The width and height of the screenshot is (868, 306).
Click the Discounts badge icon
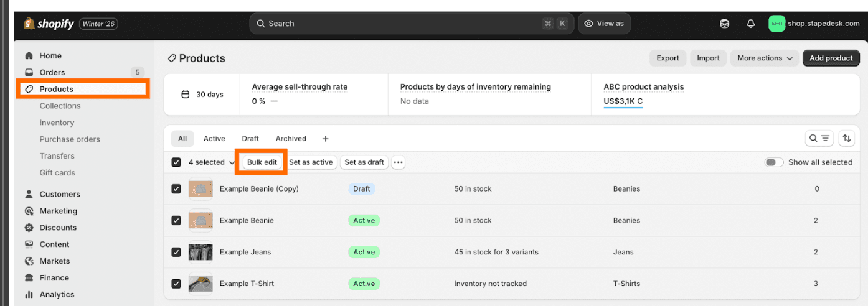pyautogui.click(x=29, y=228)
